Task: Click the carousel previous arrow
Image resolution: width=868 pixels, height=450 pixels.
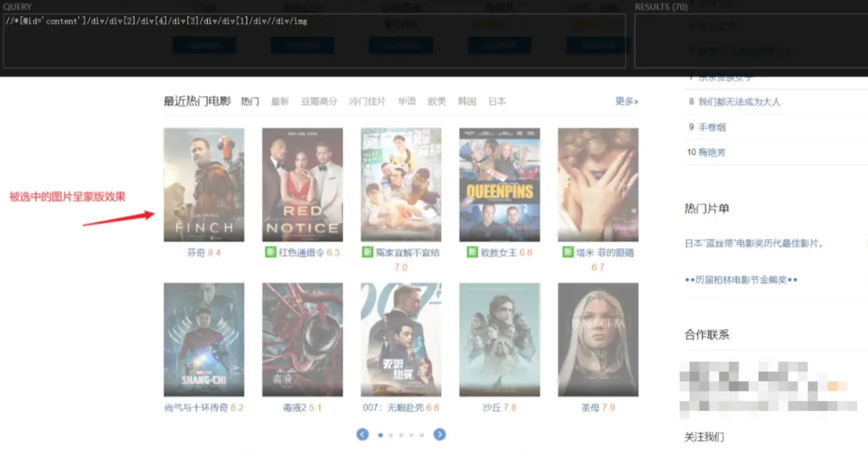Action: click(x=363, y=435)
